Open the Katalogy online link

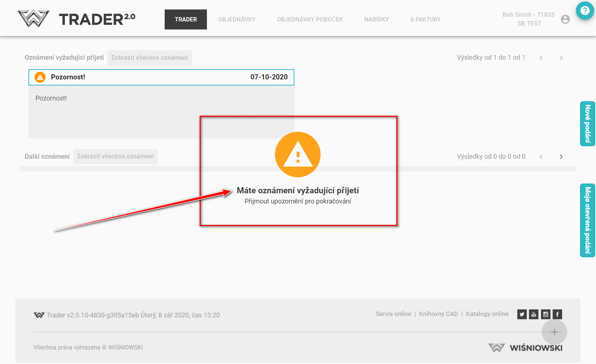(x=487, y=314)
